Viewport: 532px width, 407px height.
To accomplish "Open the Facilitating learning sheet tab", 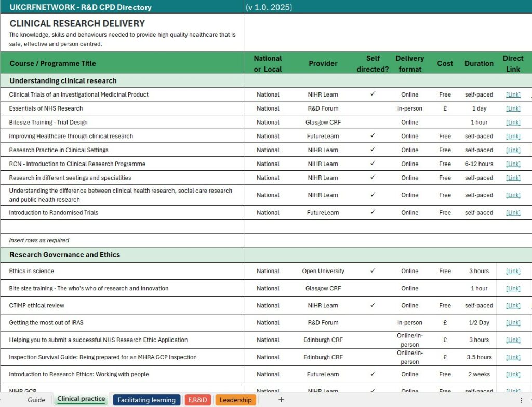I will (x=147, y=400).
